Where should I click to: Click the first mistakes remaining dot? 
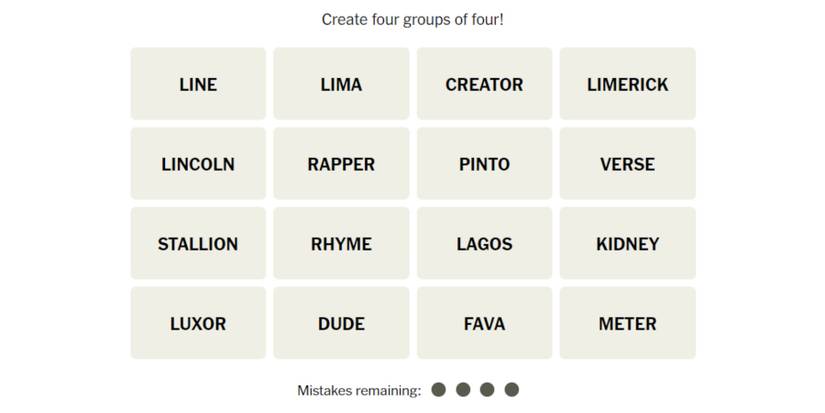[x=438, y=390]
